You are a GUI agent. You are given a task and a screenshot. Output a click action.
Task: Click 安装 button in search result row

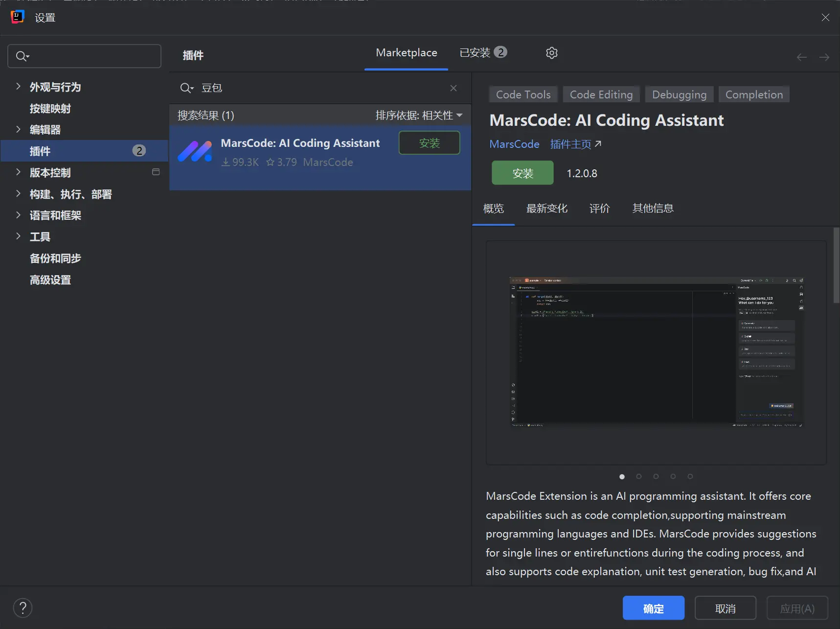point(430,143)
